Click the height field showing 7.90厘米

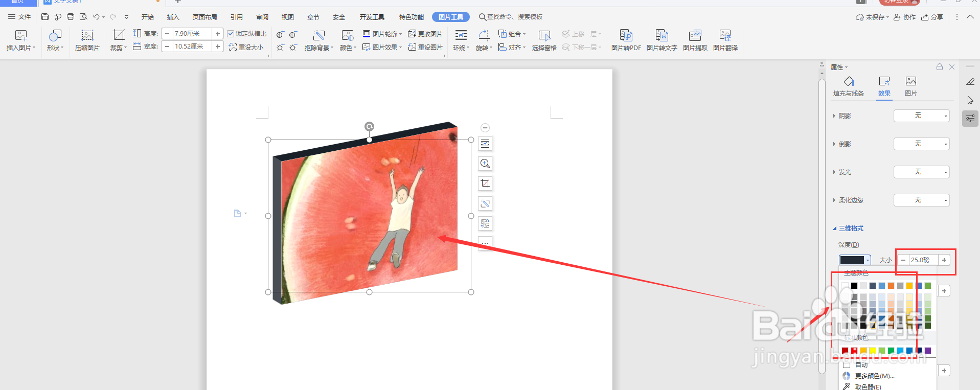point(192,34)
